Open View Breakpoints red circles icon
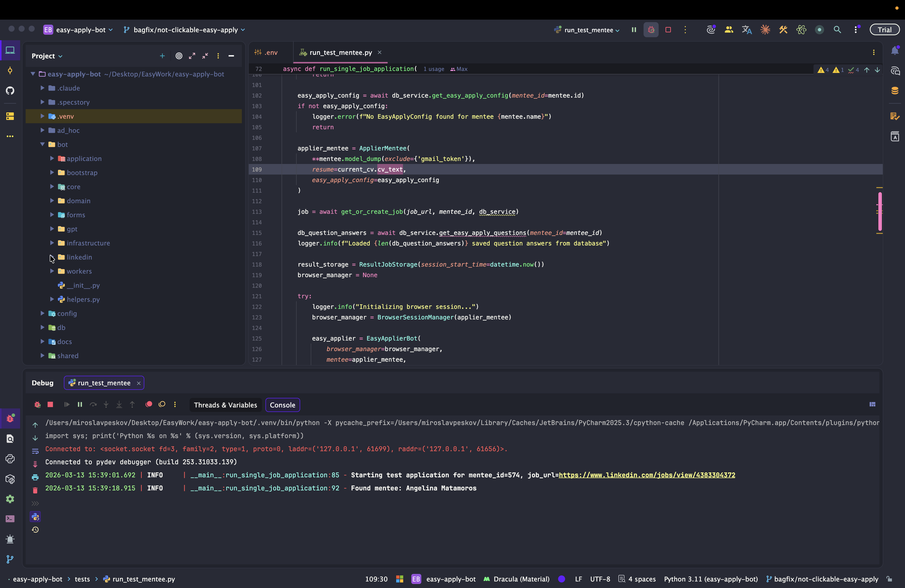 point(149,404)
